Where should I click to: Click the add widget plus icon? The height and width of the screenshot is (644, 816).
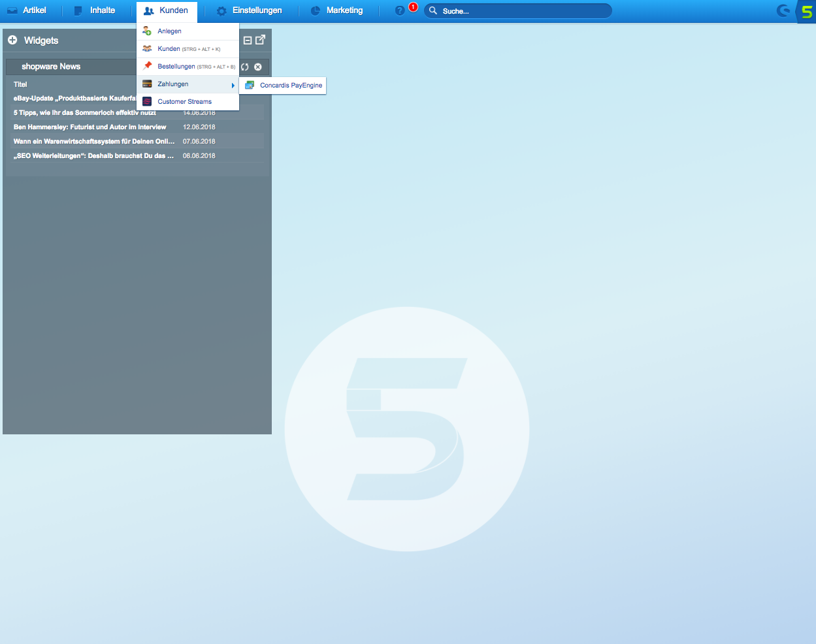tap(12, 40)
